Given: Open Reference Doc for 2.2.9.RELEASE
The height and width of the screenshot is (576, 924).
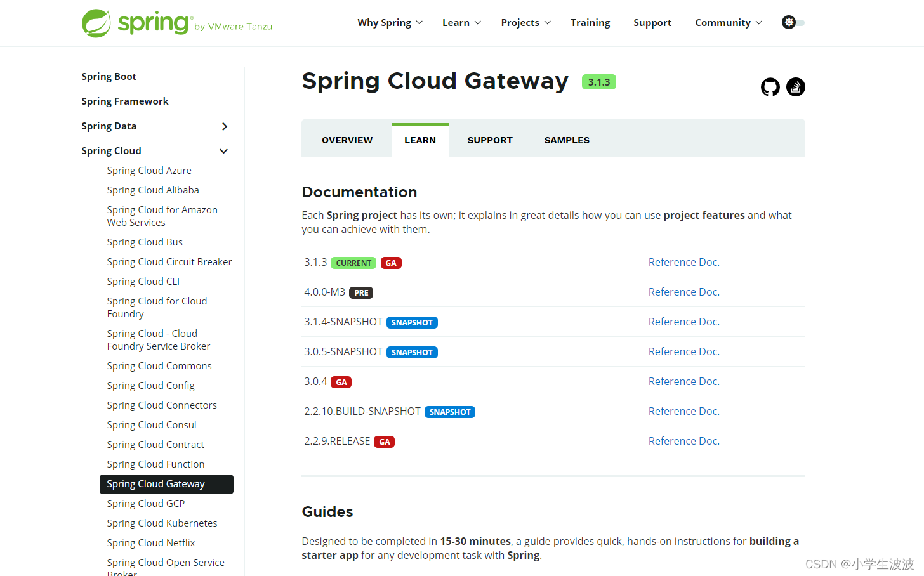Looking at the screenshot, I should tap(683, 441).
